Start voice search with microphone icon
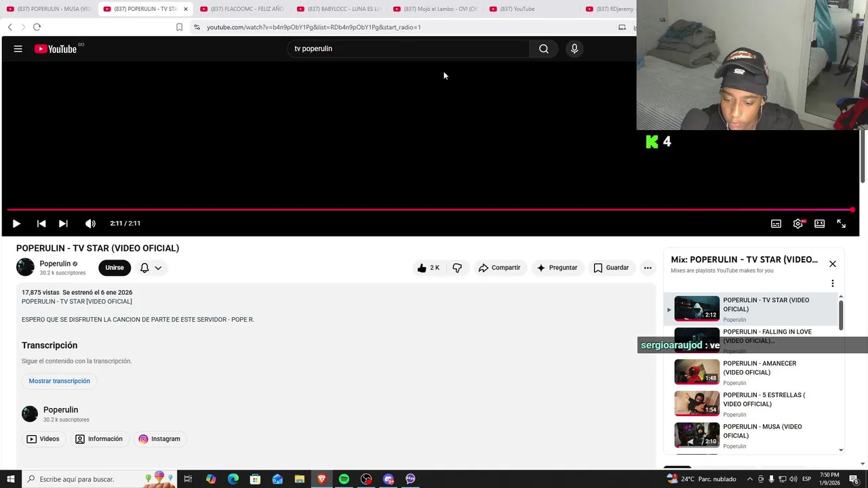Viewport: 868px width, 488px height. (574, 49)
